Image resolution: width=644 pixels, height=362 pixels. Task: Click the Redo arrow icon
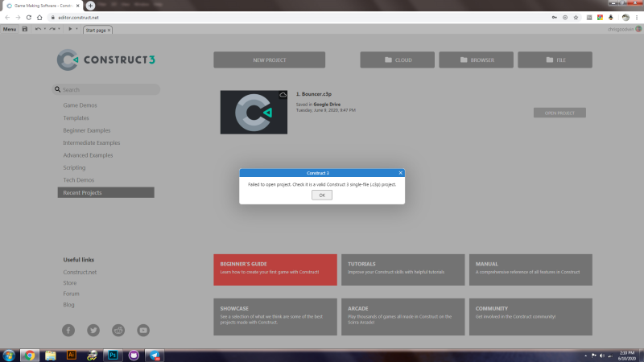52,29
